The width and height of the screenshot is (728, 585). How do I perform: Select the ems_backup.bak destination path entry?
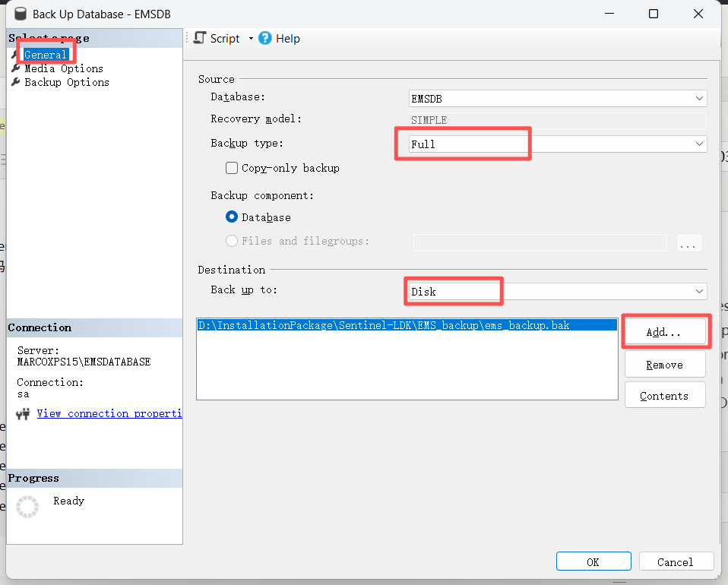click(384, 325)
